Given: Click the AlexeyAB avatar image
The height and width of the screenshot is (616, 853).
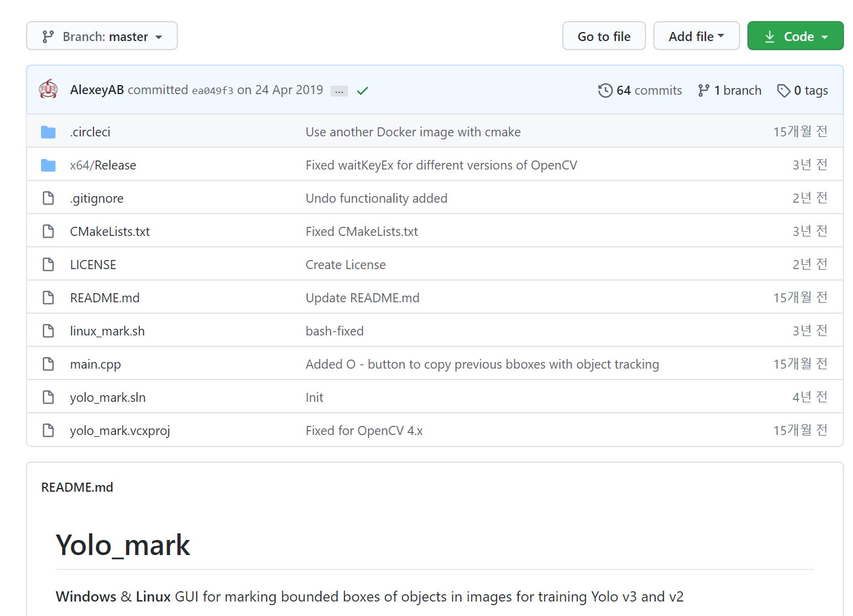Looking at the screenshot, I should click(48, 89).
